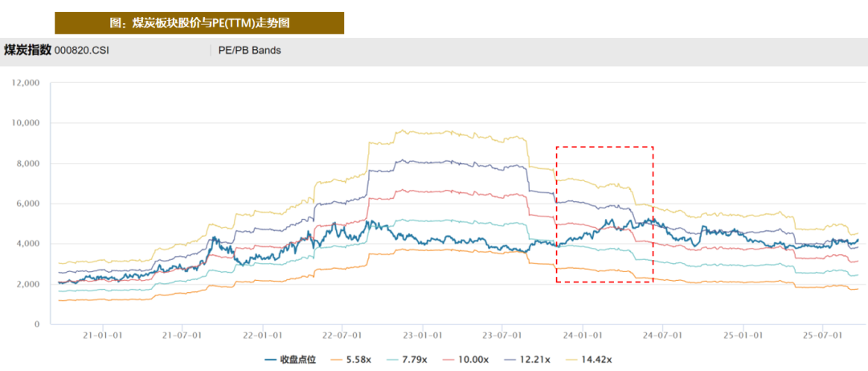
Task: Hide the 14.42x band via legend
Action: (594, 359)
